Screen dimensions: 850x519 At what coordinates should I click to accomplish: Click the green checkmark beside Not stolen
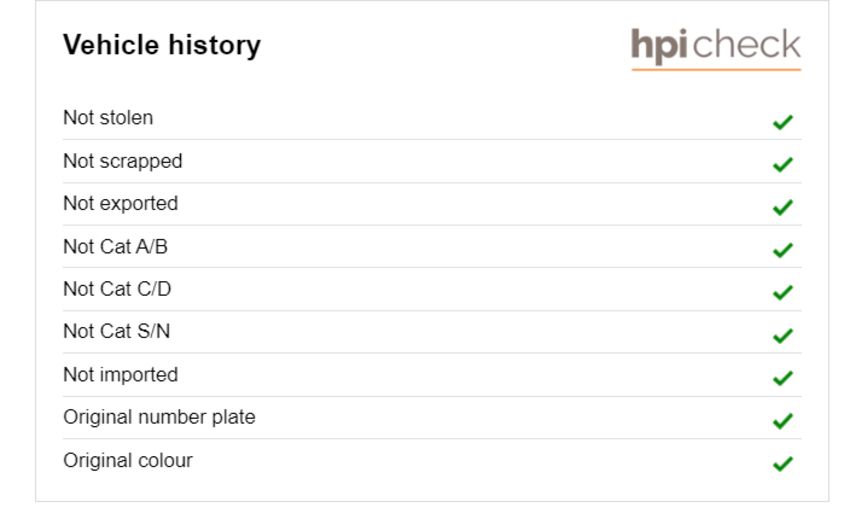point(782,122)
